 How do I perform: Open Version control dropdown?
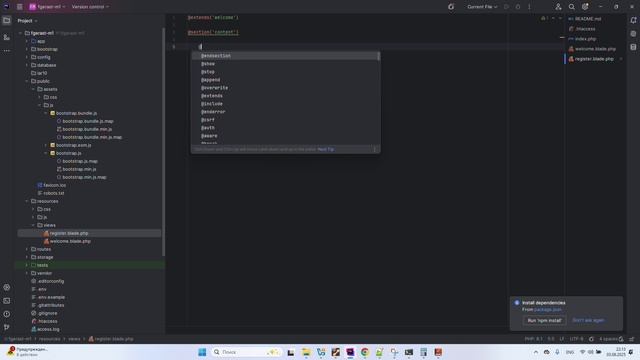(x=90, y=7)
